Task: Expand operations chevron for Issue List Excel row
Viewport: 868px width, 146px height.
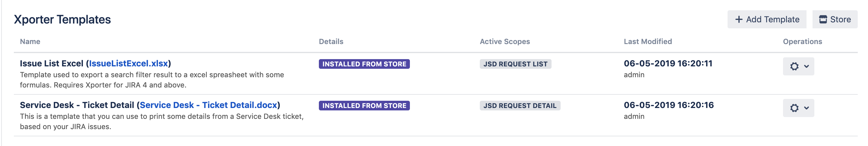Action: [x=806, y=66]
